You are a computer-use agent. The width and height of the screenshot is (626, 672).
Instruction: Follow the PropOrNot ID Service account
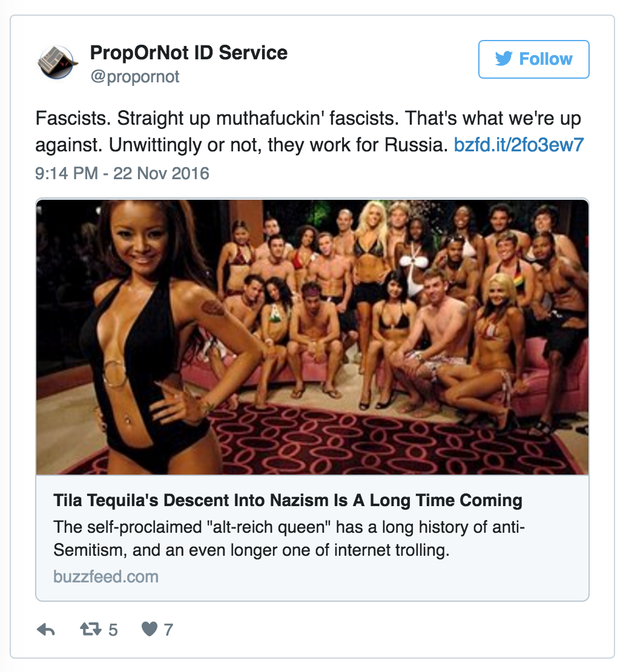tap(533, 59)
